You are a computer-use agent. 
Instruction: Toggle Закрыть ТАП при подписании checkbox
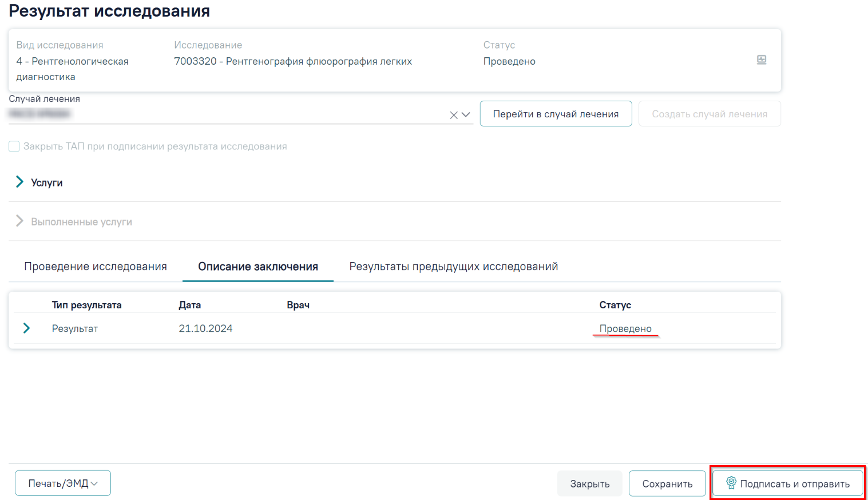[14, 146]
